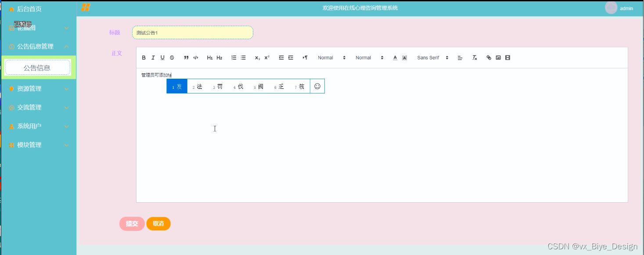Screen dimensions: 644x255
Task: Open the text alignment options
Action: pos(460,58)
